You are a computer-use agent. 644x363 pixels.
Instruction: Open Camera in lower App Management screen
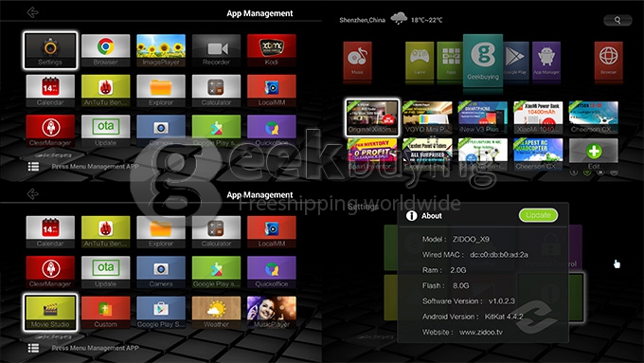pos(161,272)
